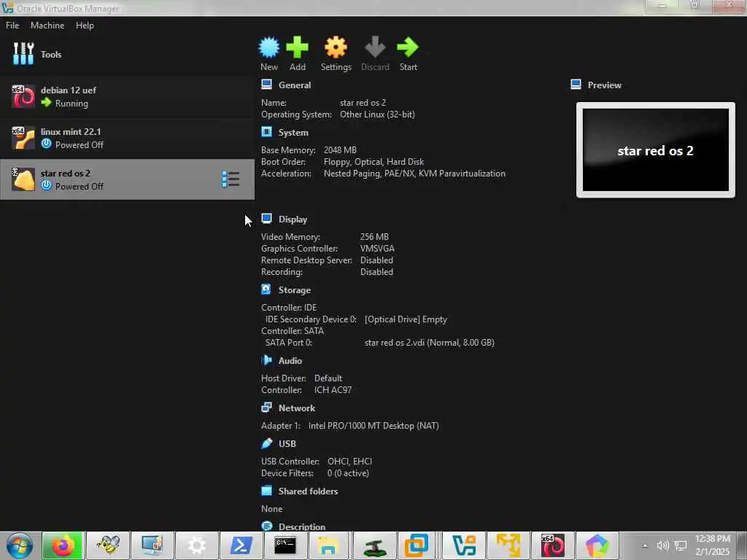This screenshot has height=560, width=747.
Task: Click the Description section icon
Action: [x=267, y=526]
